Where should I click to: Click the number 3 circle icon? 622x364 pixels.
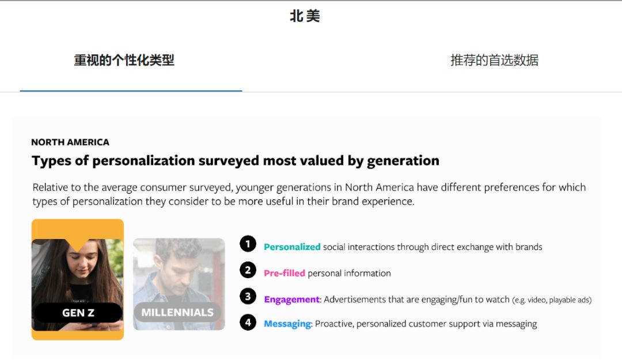click(248, 297)
